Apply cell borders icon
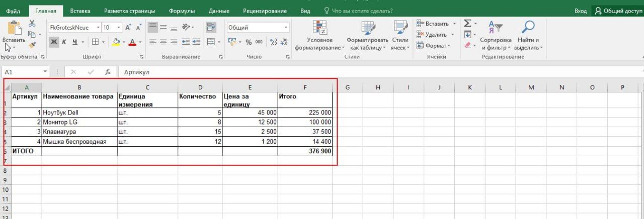This screenshot has height=219, width=644. tap(96, 42)
